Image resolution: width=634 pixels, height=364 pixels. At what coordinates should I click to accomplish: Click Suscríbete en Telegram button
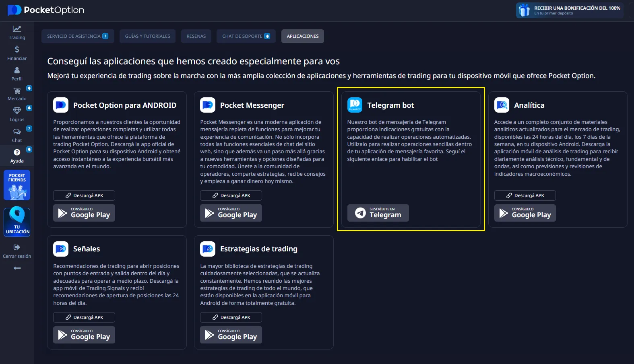[378, 213]
